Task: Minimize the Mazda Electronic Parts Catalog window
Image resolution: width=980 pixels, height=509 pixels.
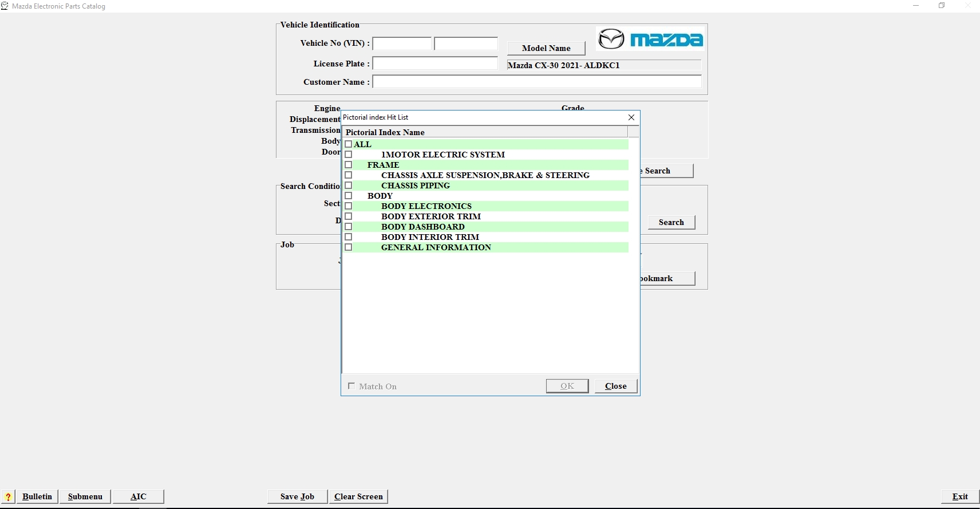Action: click(x=916, y=6)
